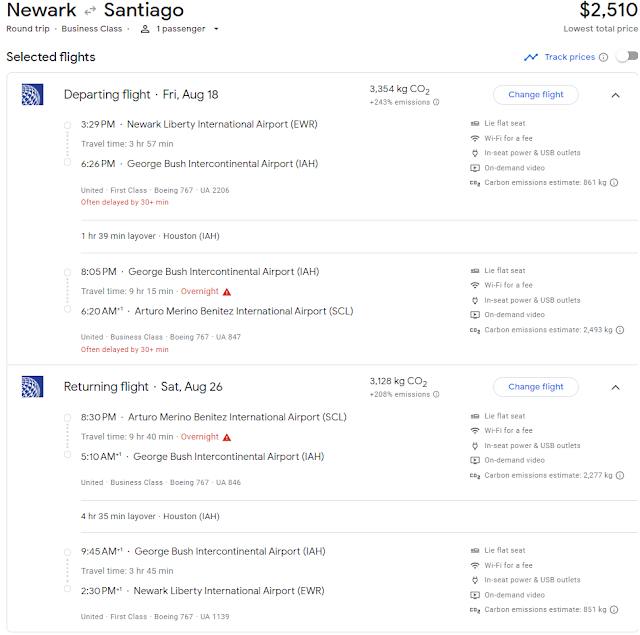
Task: Click info icon next to +243% emissions
Action: click(436, 102)
